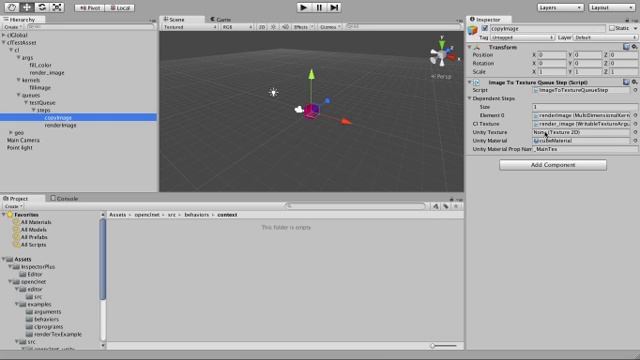
Task: Step forward one frame
Action: click(334, 7)
